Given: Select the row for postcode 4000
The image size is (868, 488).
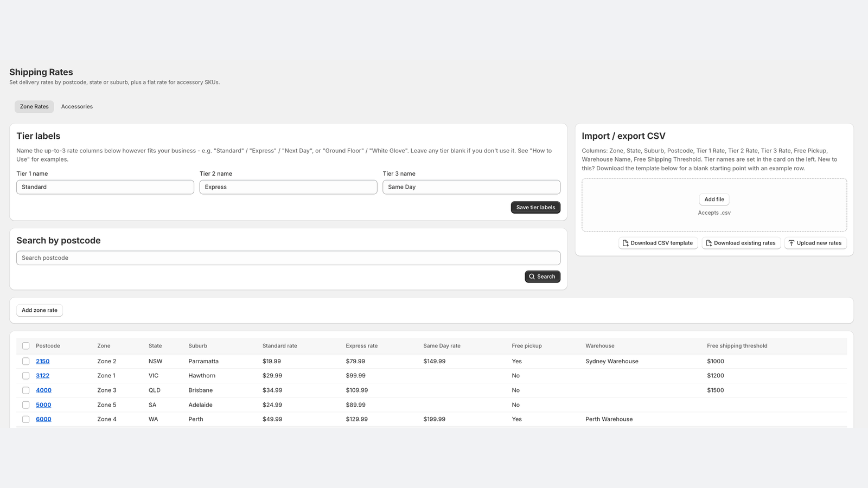Looking at the screenshot, I should 25,390.
